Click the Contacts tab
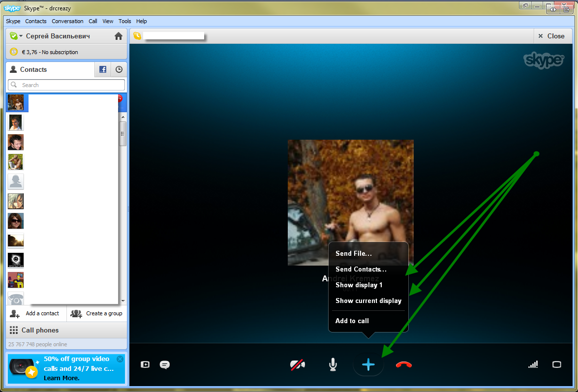The image size is (578, 392). coord(51,69)
